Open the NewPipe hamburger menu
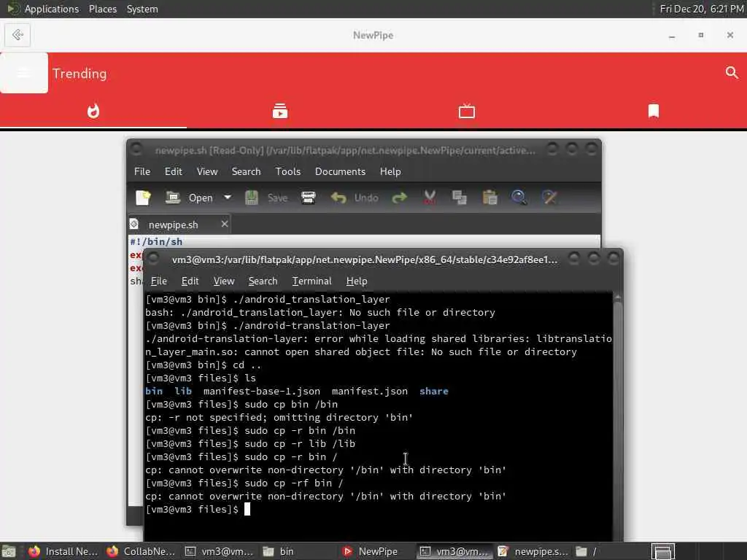The image size is (747, 560). point(24,73)
